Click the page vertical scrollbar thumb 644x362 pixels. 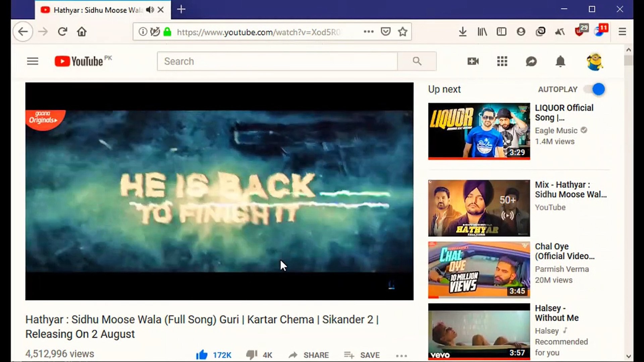(x=629, y=60)
